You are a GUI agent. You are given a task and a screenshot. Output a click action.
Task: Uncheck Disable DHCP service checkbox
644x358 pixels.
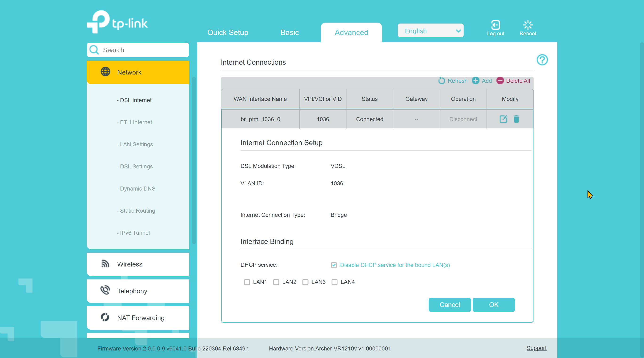334,265
